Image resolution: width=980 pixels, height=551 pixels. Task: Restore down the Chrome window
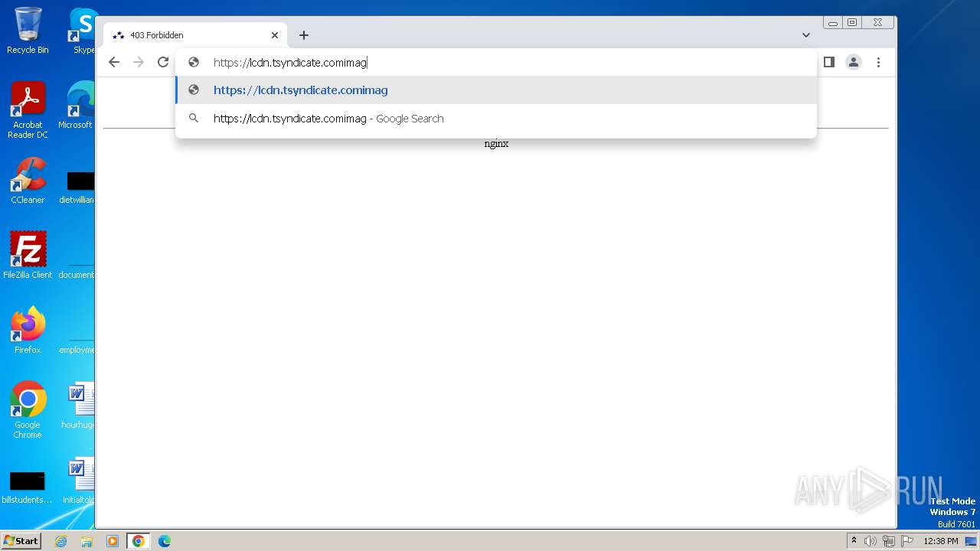click(x=851, y=23)
